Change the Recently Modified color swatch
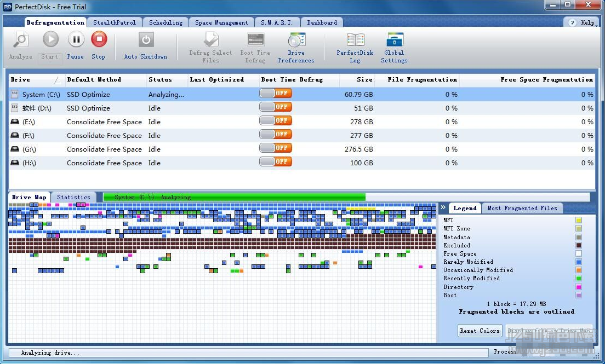The image size is (605, 364). pos(578,279)
